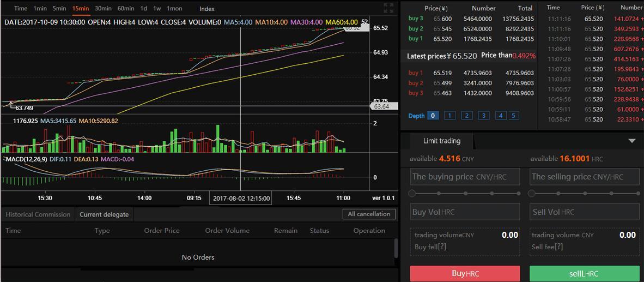Click the sell amount slider start handle
Image resolution: width=644 pixels, height=282 pixels.
(x=532, y=193)
